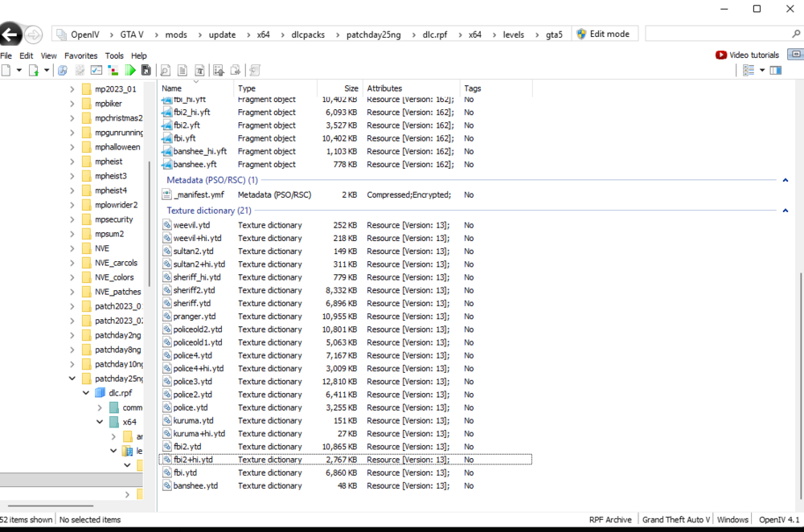Image resolution: width=804 pixels, height=532 pixels.
Task: Click the breadcrumb root drive icon
Action: 62,35
